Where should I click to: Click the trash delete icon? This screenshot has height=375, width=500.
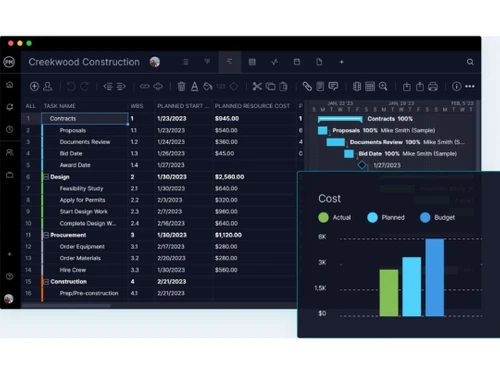point(181,86)
